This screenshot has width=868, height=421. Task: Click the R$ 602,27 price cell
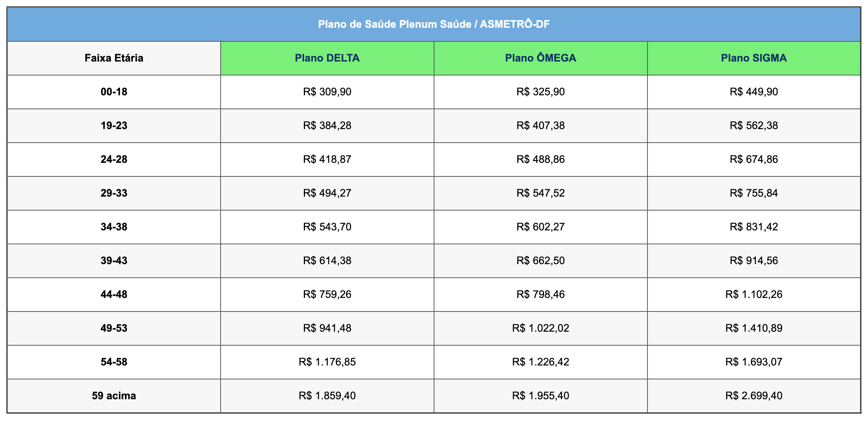[x=540, y=227]
